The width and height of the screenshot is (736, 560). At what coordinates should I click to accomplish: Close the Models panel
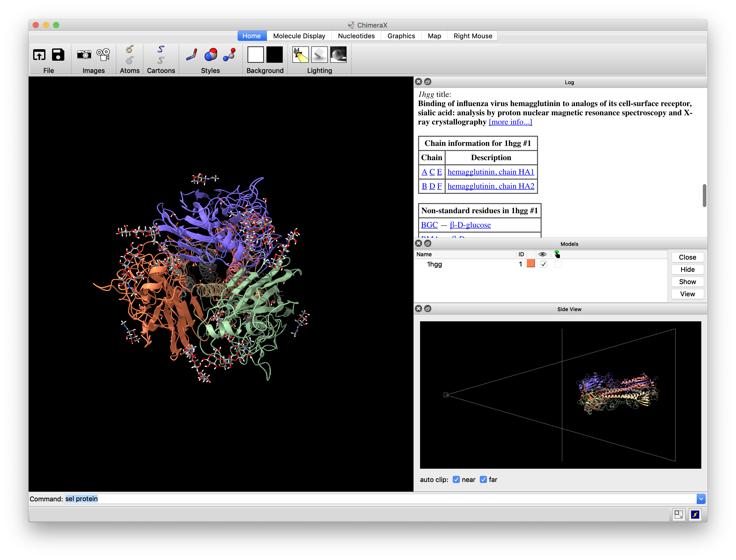419,243
